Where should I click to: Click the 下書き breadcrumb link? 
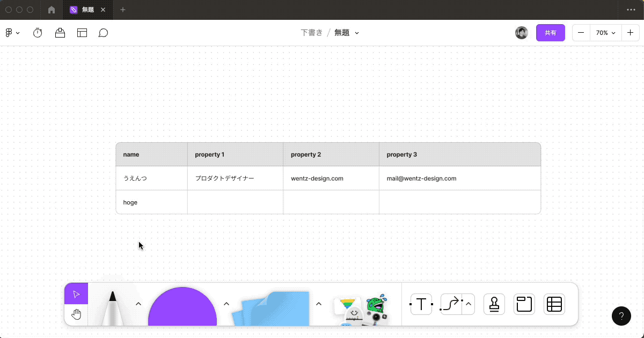(x=312, y=33)
